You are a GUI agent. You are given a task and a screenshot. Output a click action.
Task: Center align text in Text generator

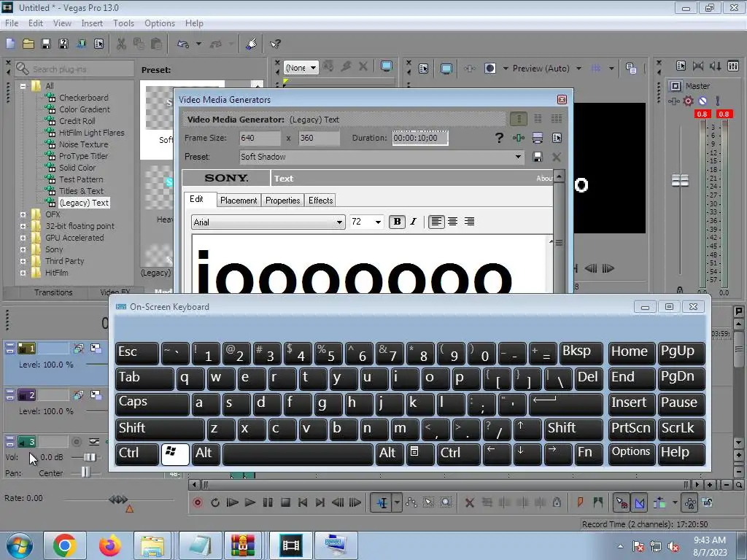tap(452, 222)
